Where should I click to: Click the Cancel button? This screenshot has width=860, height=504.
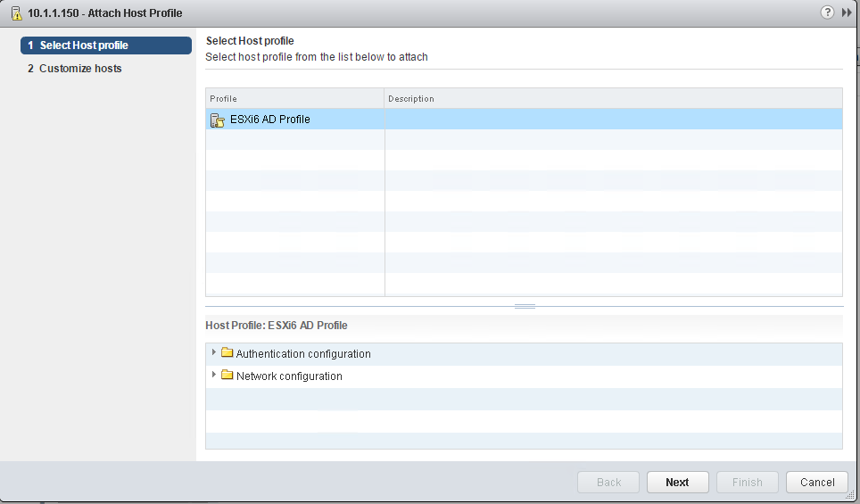[816, 482]
